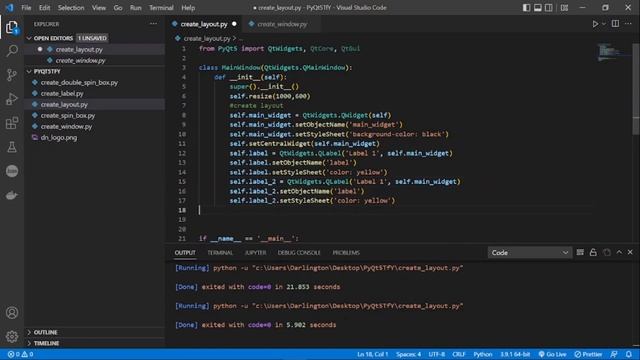Image resolution: width=640 pixels, height=360 pixels.
Task: Switch to the Terminal panel tab
Action: pyautogui.click(x=220, y=253)
